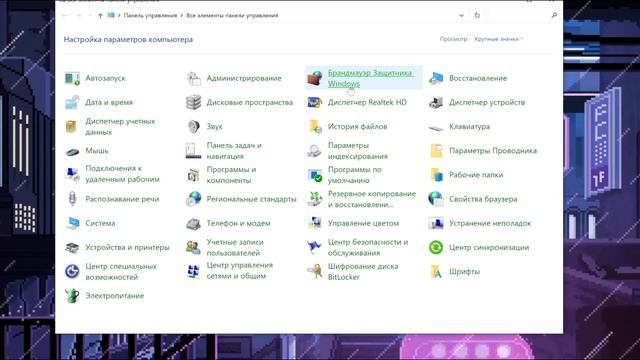Open Центр управления сетями и общим link
This screenshot has width=640, height=360.
tap(240, 270)
